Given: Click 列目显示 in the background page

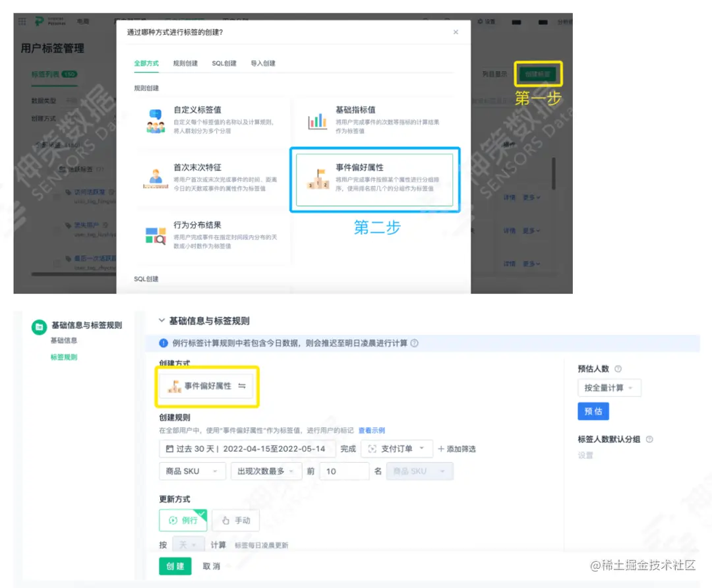Looking at the screenshot, I should coord(494,74).
